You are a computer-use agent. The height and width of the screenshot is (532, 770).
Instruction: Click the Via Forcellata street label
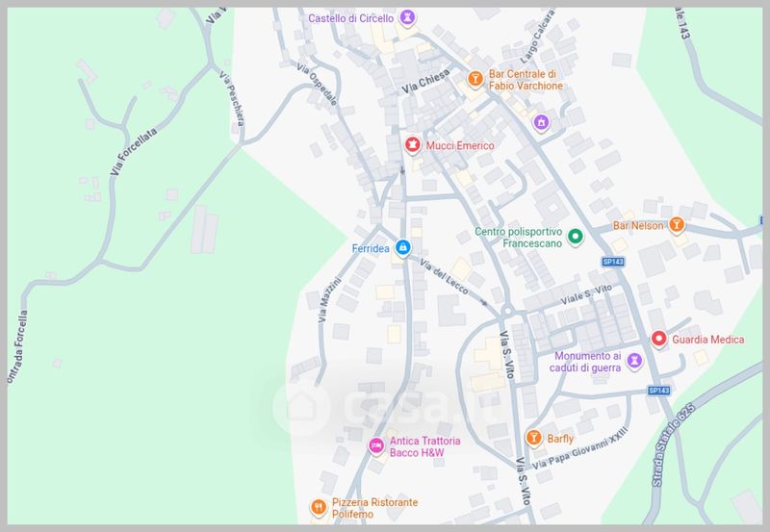(x=134, y=152)
